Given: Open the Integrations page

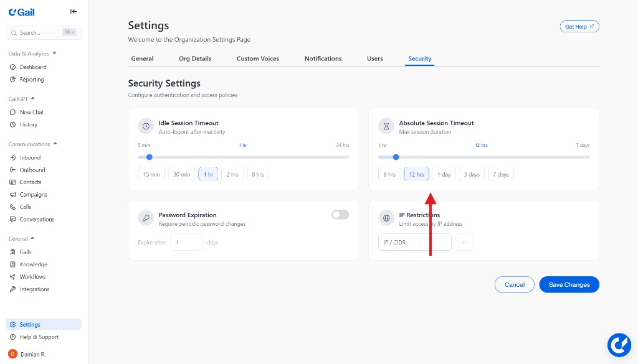Looking at the screenshot, I should click(x=34, y=289).
